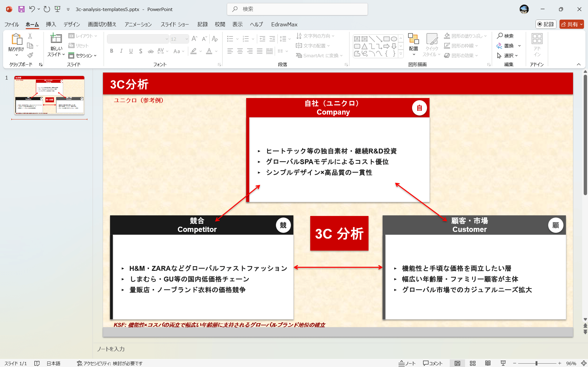Click the Copy icon in clipboard group
588x367 pixels.
click(x=30, y=46)
